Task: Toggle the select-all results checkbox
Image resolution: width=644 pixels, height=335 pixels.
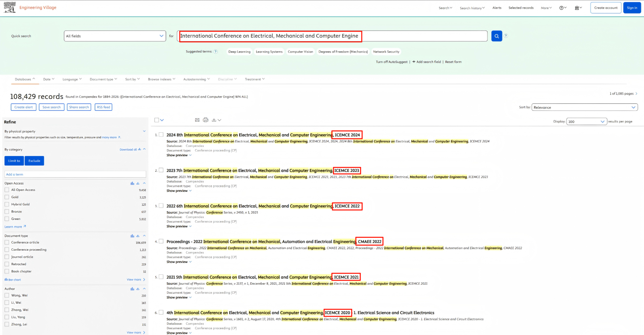Action: (x=157, y=120)
